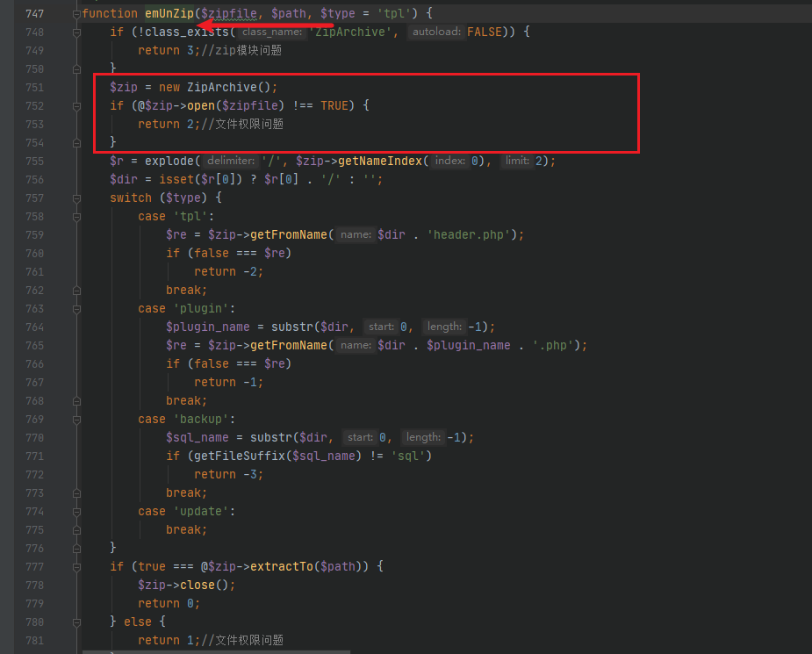The image size is (812, 654).
Task: Collapse the case 'plugin' fold on line 763
Action: click(76, 309)
